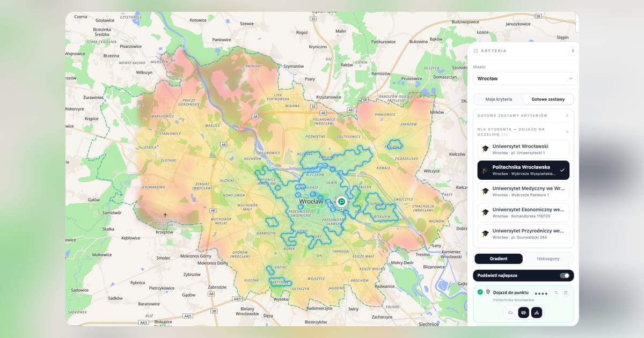644x338 pixels.
Task: Click the graduation cap icon for Politechnika Wrocławska
Action: (485, 171)
